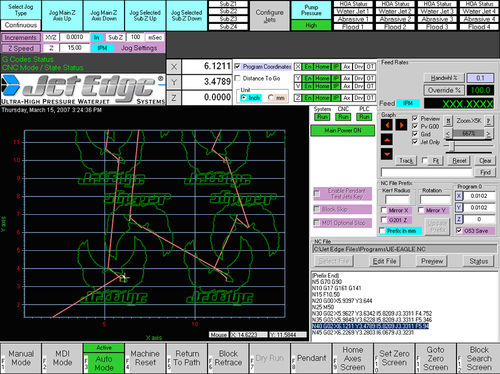Image resolution: width=500 pixels, height=374 pixels.
Task: Switch to MDI Mode
Action: [x=62, y=358]
